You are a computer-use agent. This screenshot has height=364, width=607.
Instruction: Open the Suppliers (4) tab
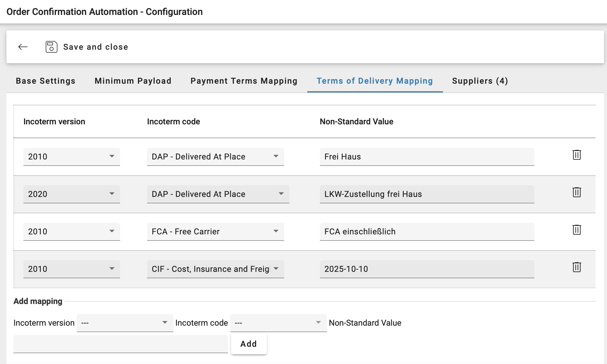(480, 81)
